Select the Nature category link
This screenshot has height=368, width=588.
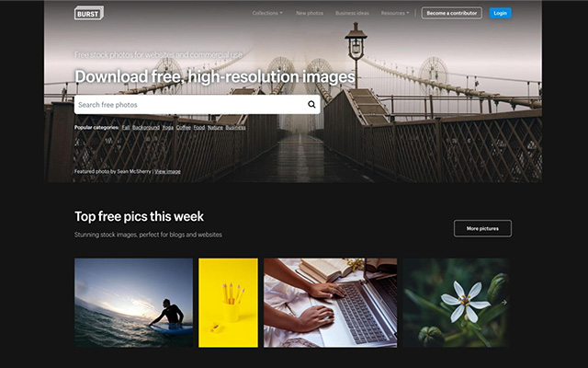215,128
